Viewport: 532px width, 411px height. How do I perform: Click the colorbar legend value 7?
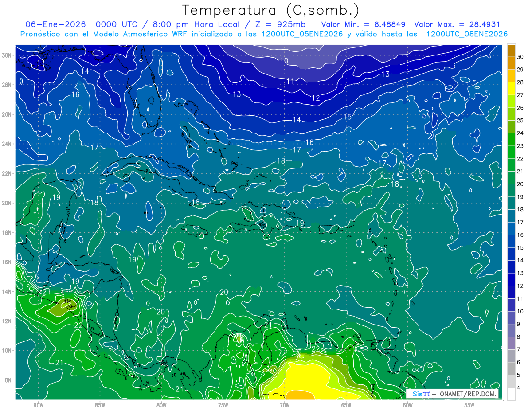click(519, 350)
